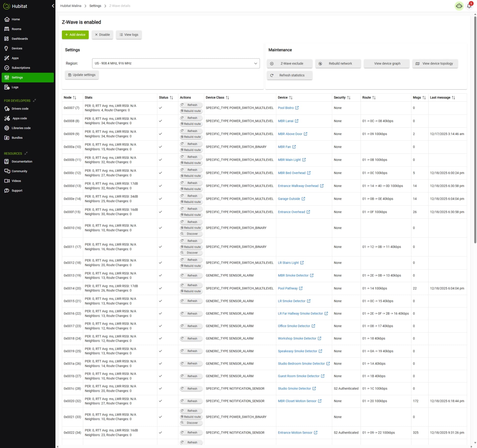Click the Hubitat logo icon
The image size is (477, 448).
tap(6, 6)
